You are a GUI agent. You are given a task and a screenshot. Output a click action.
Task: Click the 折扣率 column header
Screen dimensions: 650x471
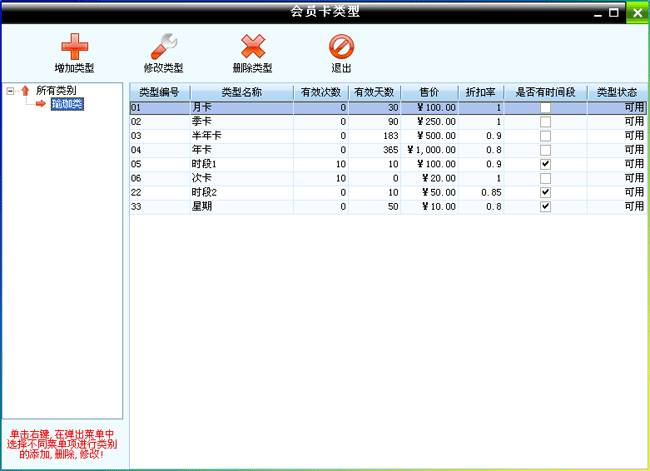(x=483, y=92)
